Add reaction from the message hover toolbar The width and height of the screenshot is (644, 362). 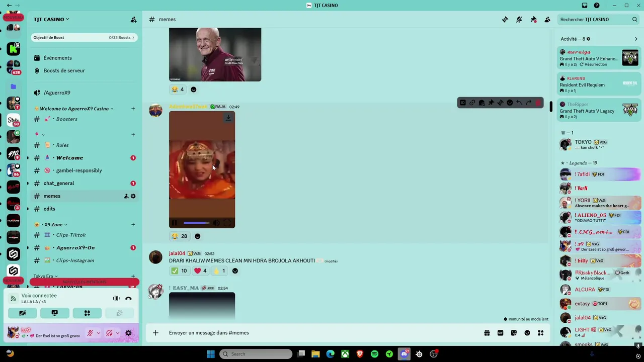pyautogui.click(x=510, y=103)
